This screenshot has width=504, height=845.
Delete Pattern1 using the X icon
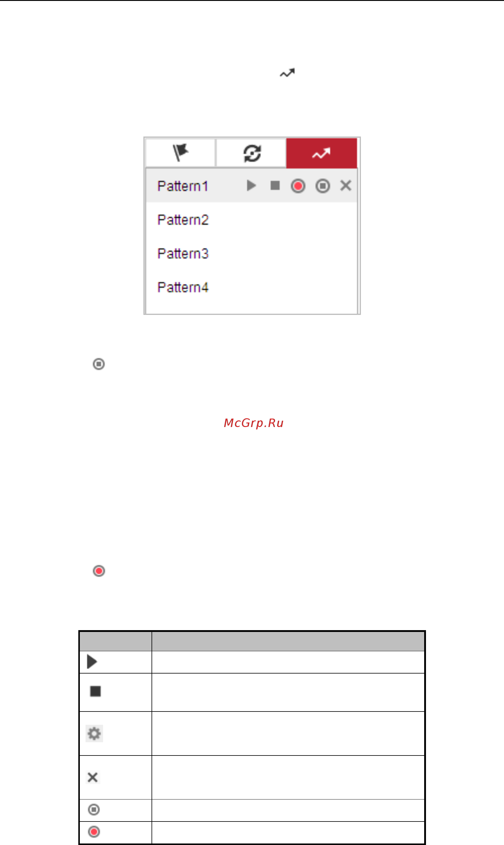(346, 185)
